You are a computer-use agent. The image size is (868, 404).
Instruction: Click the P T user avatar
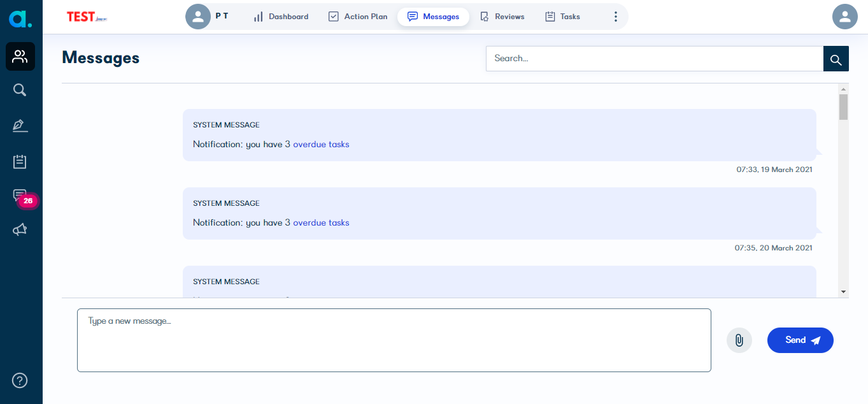pos(198,17)
